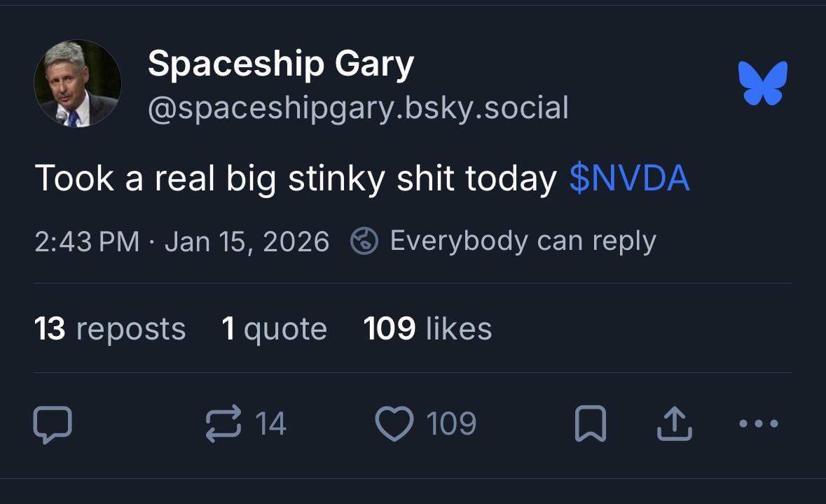
Task: Click the globe reply-settings icon
Action: 364,241
